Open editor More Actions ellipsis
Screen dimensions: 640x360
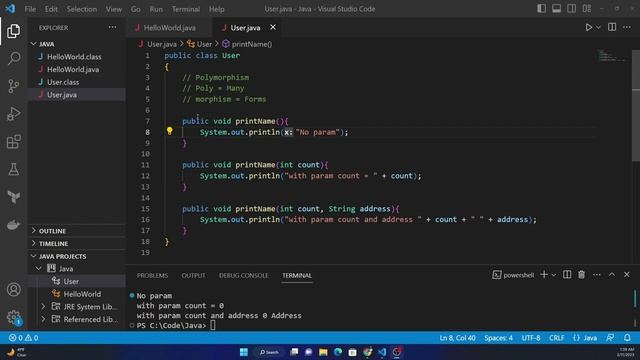[x=627, y=27]
